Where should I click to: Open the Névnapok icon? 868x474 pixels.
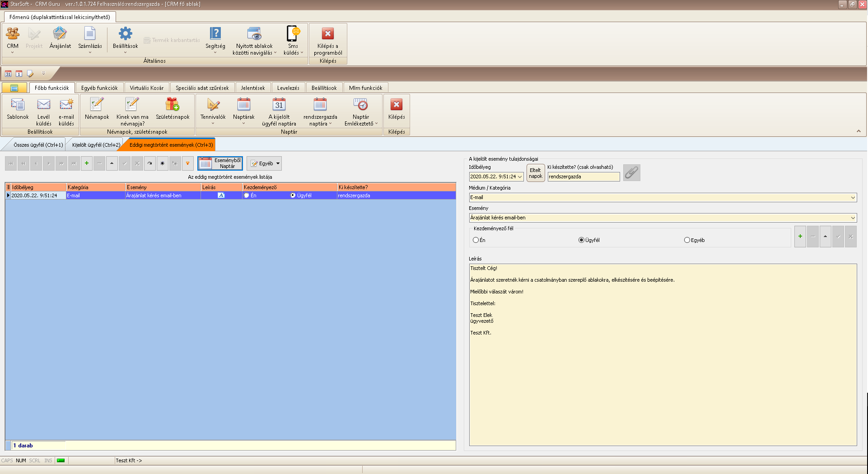point(97,109)
